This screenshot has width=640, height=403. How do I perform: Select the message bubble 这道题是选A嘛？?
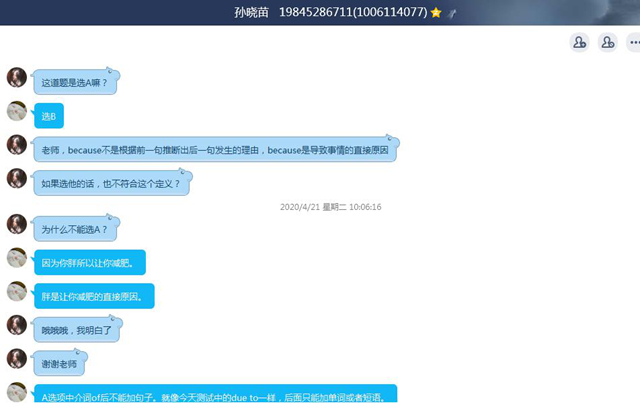coord(76,83)
